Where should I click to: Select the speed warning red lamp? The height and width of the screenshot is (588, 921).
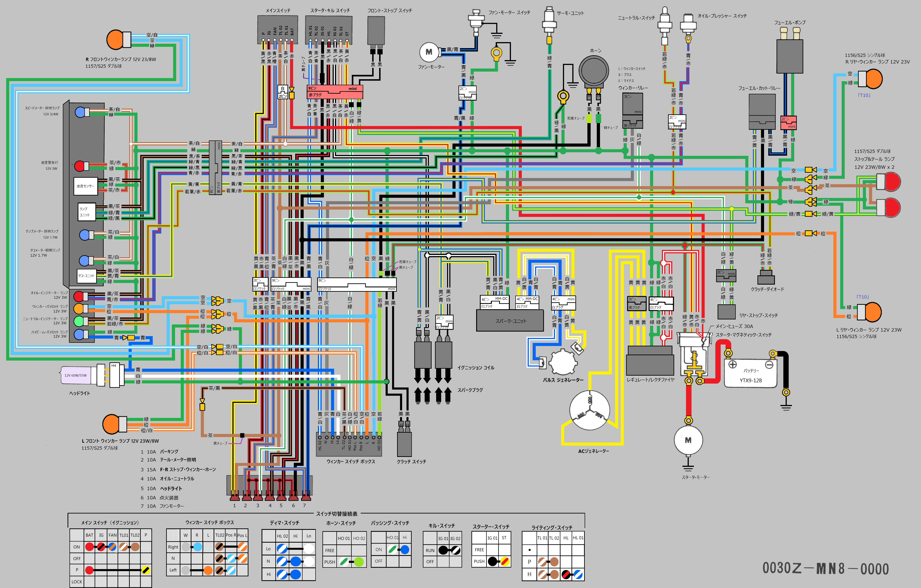point(79,166)
